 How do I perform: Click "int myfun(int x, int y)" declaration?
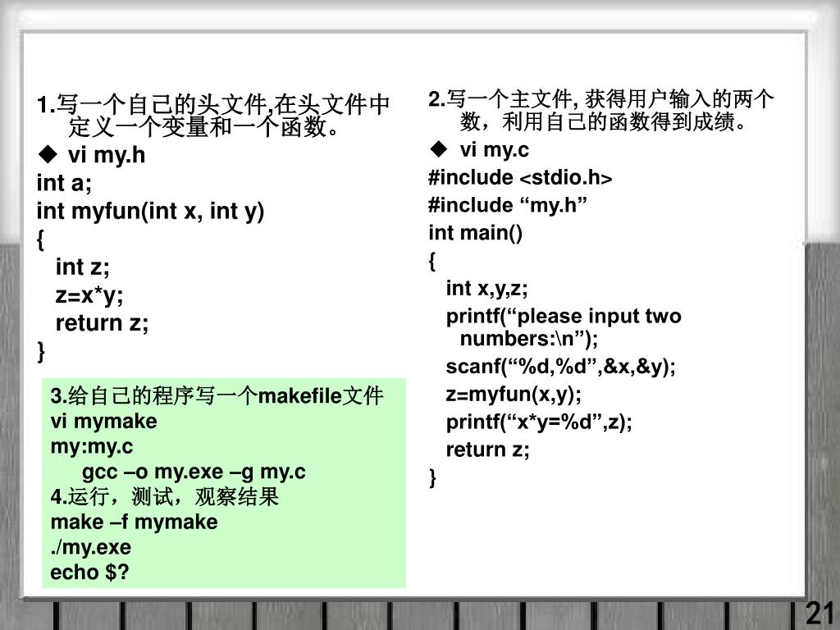(151, 212)
